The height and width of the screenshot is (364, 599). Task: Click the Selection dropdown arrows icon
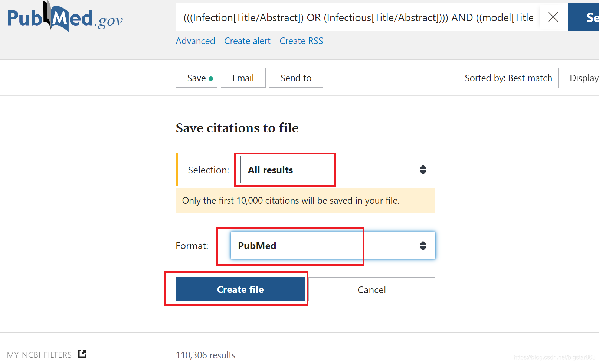pos(423,170)
